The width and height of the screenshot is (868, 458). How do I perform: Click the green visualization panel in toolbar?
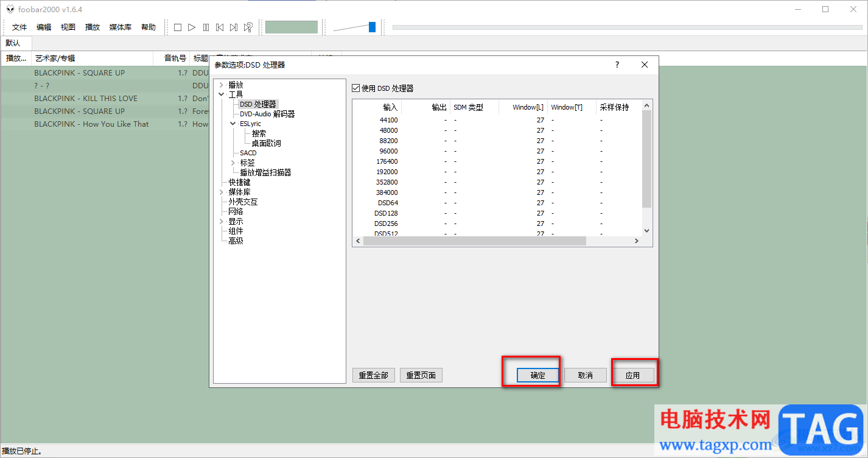point(292,27)
